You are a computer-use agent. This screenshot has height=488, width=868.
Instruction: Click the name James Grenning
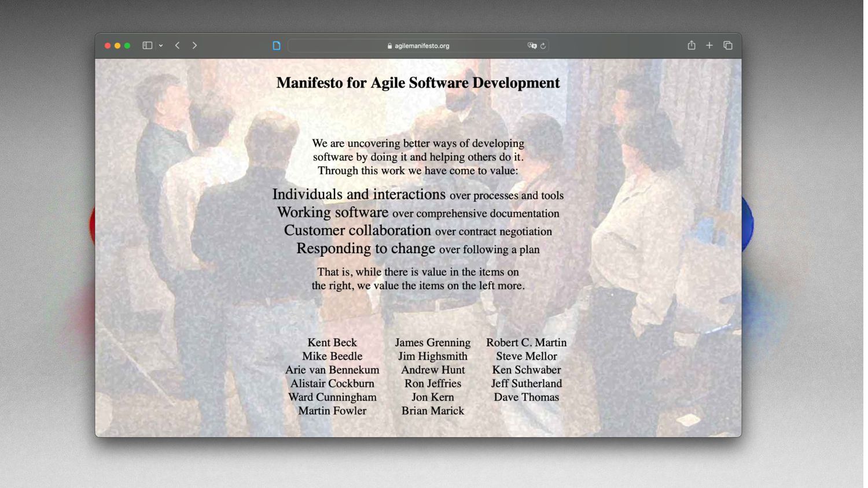coord(433,342)
